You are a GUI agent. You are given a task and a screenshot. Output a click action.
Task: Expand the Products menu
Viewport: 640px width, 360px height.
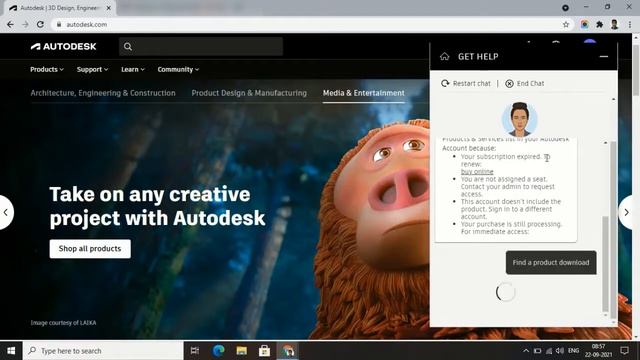47,69
